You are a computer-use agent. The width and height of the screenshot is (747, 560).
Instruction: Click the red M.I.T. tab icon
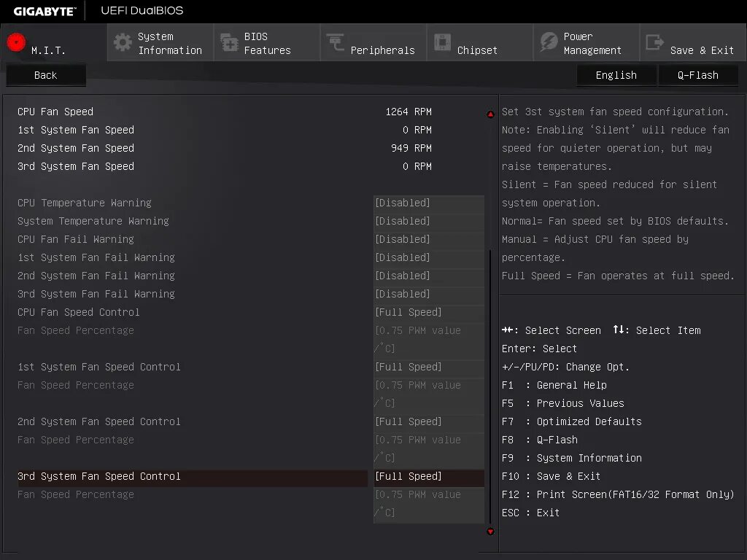[16, 42]
